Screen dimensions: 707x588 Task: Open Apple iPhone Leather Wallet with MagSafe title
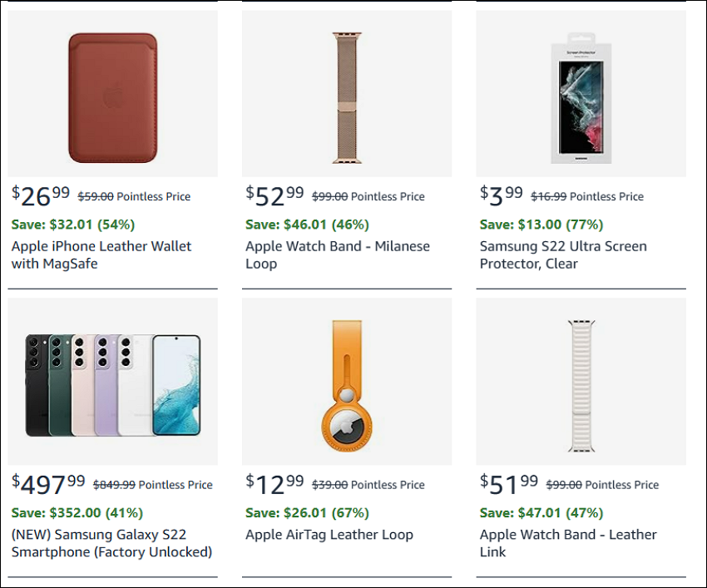coord(101,254)
